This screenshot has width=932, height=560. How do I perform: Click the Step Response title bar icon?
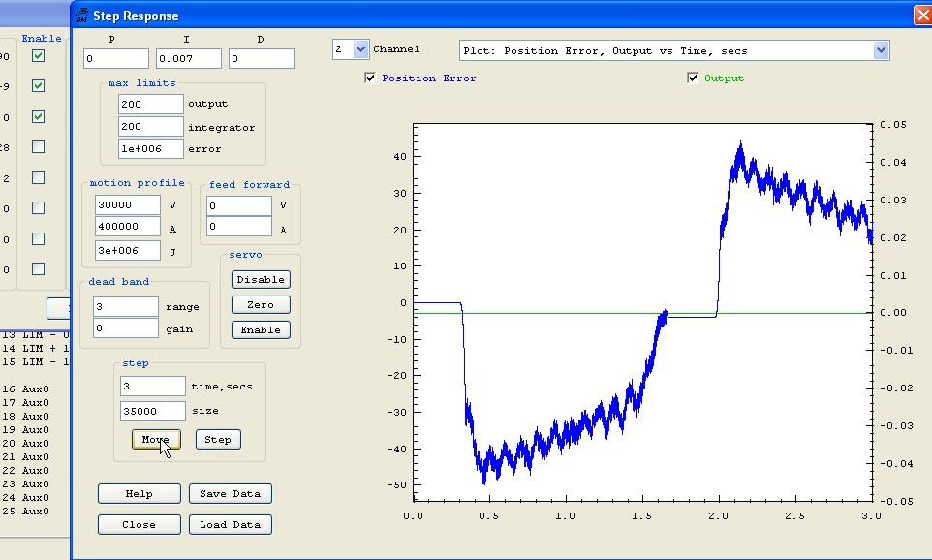pos(83,16)
